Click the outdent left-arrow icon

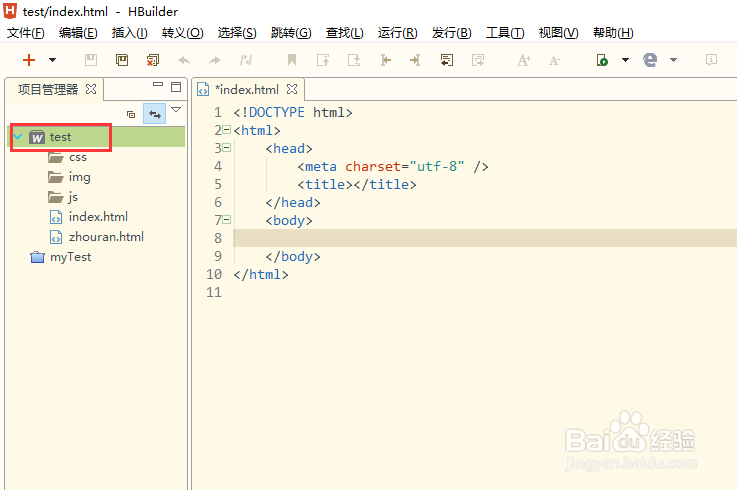[x=385, y=60]
